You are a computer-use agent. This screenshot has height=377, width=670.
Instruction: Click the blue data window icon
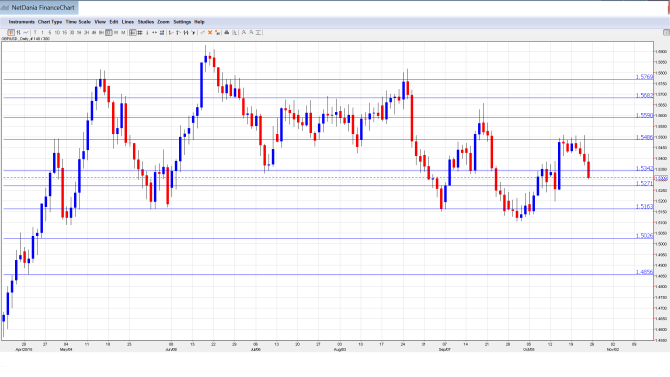[x=162, y=32]
